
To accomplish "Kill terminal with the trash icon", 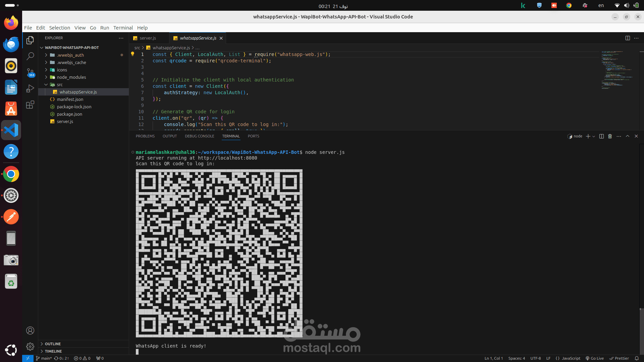I will click(x=610, y=136).
